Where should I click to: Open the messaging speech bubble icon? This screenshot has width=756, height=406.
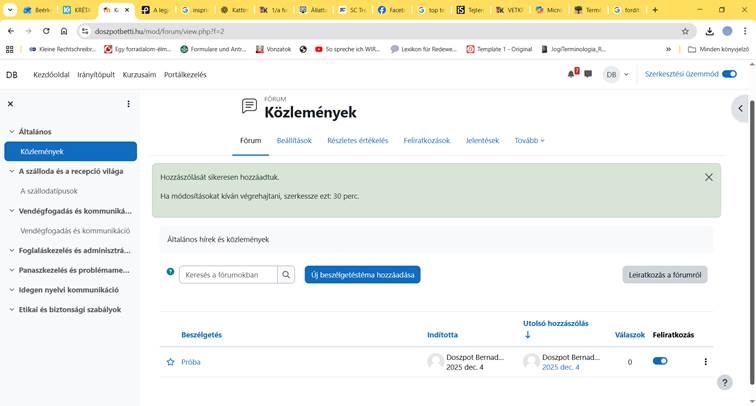pos(588,74)
